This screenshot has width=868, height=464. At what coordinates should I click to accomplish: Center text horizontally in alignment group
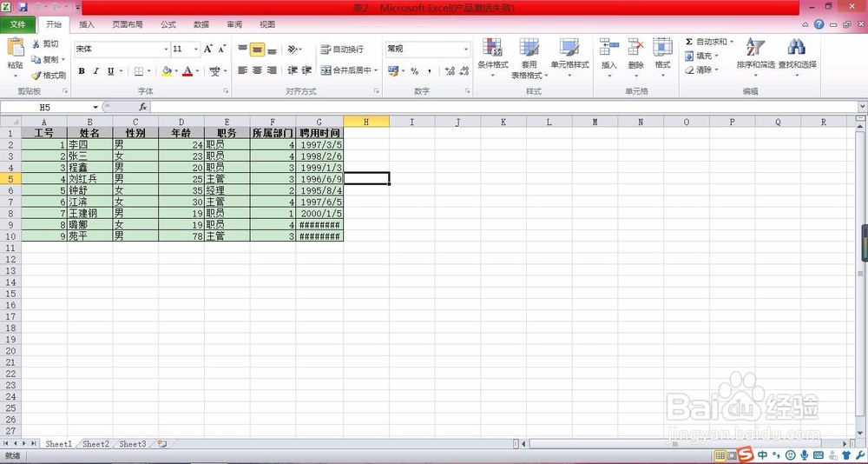click(x=257, y=70)
